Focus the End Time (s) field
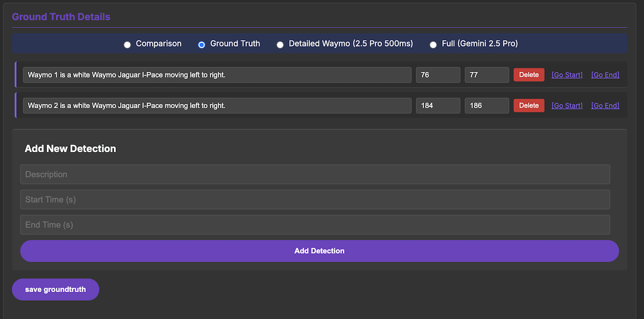 [x=315, y=225]
